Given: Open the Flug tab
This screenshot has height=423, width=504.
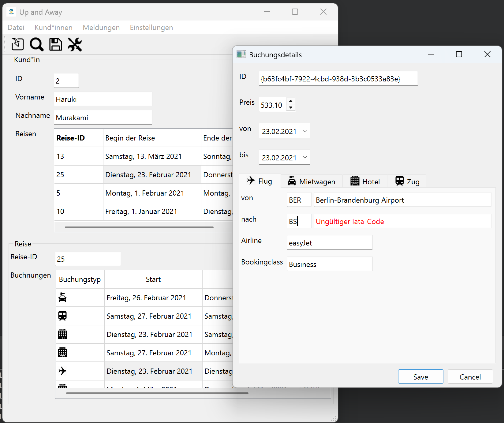Looking at the screenshot, I should (259, 181).
